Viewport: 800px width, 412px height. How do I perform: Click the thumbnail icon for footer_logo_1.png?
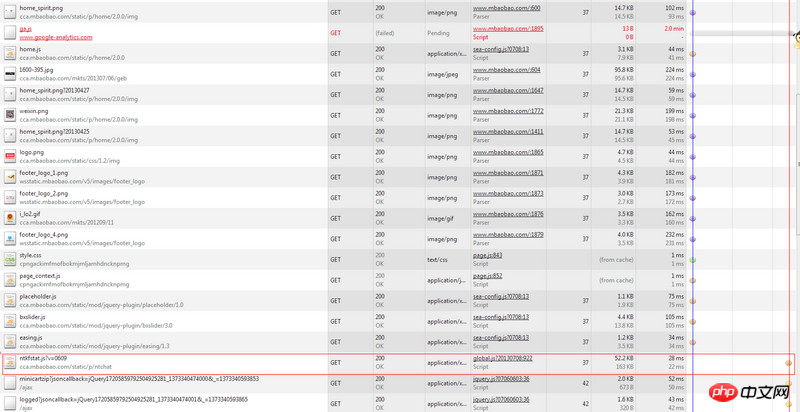click(10, 177)
